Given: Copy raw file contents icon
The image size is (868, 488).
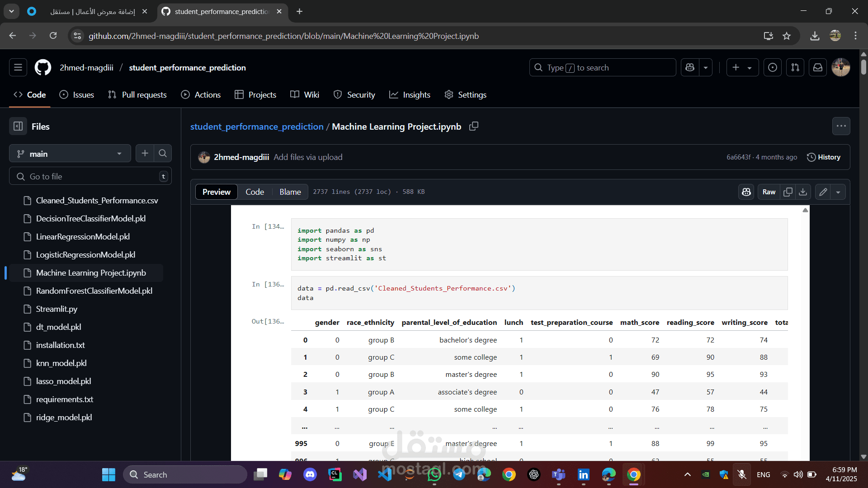Looking at the screenshot, I should (788, 192).
